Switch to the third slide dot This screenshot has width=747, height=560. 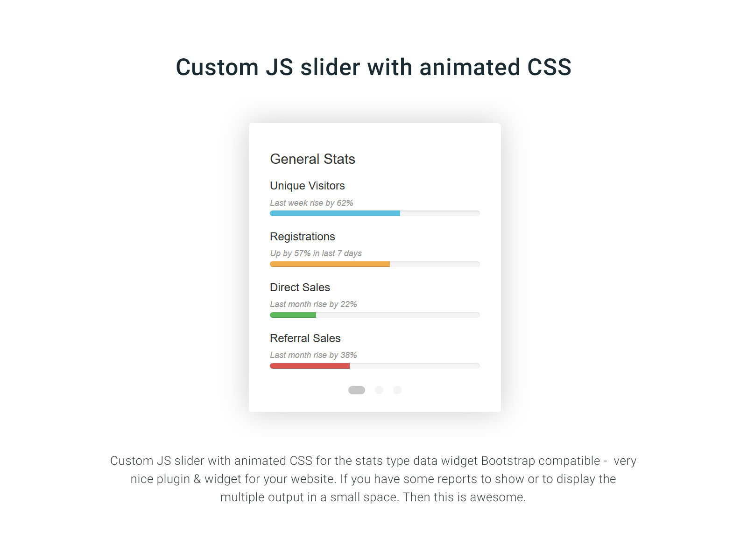(x=397, y=390)
